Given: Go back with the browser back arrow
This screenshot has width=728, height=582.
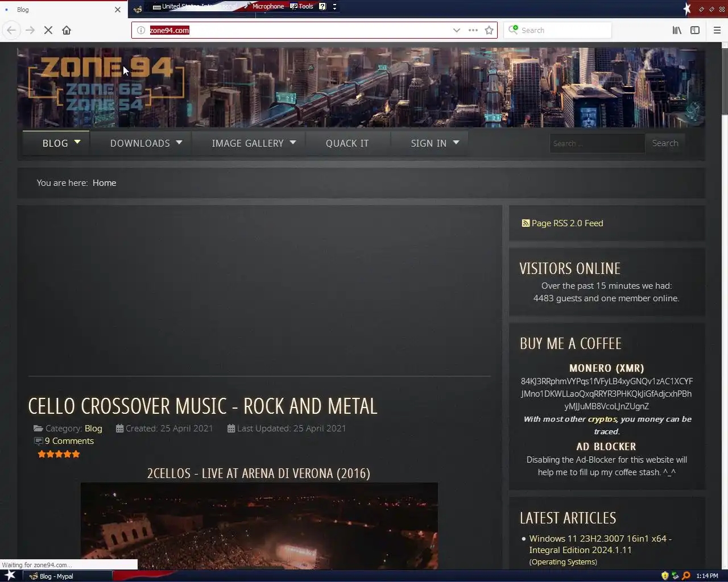Looking at the screenshot, I should (x=11, y=30).
